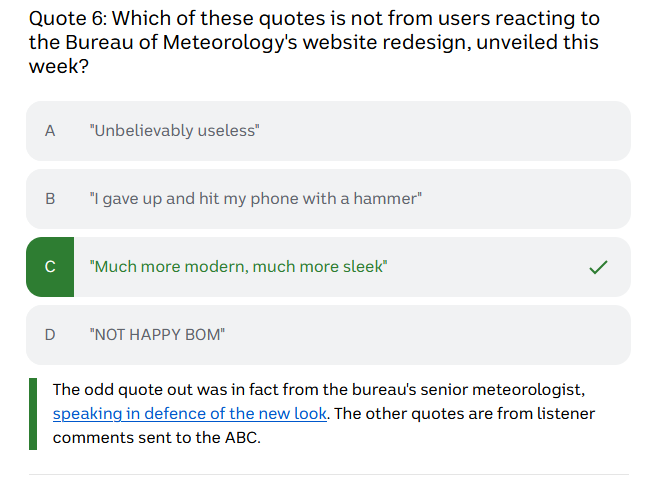Click the A letter badge

pos(50,131)
